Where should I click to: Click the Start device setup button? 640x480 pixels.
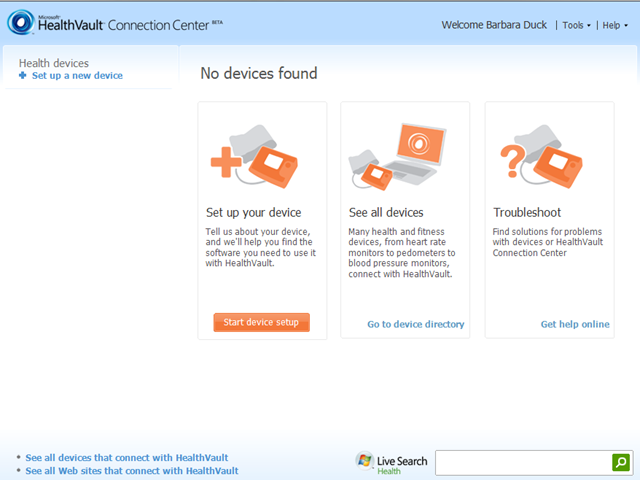pyautogui.click(x=261, y=322)
